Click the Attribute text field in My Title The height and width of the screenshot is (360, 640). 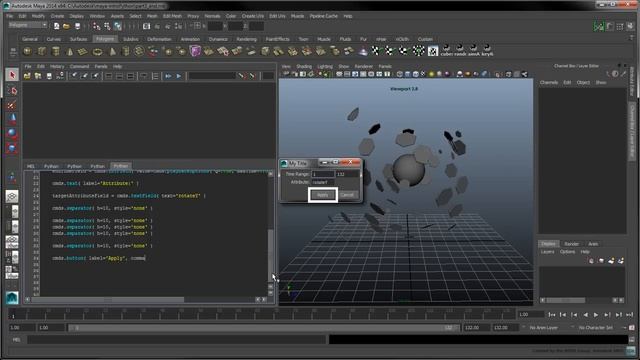[x=323, y=182]
